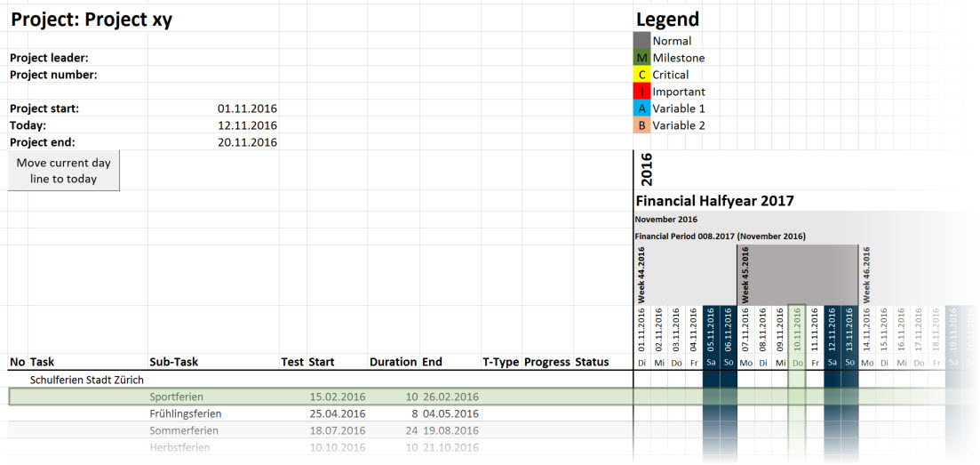Select the Week 46.2016 header
Viewport: 980px width, 465px height.
pyautogui.click(x=866, y=275)
